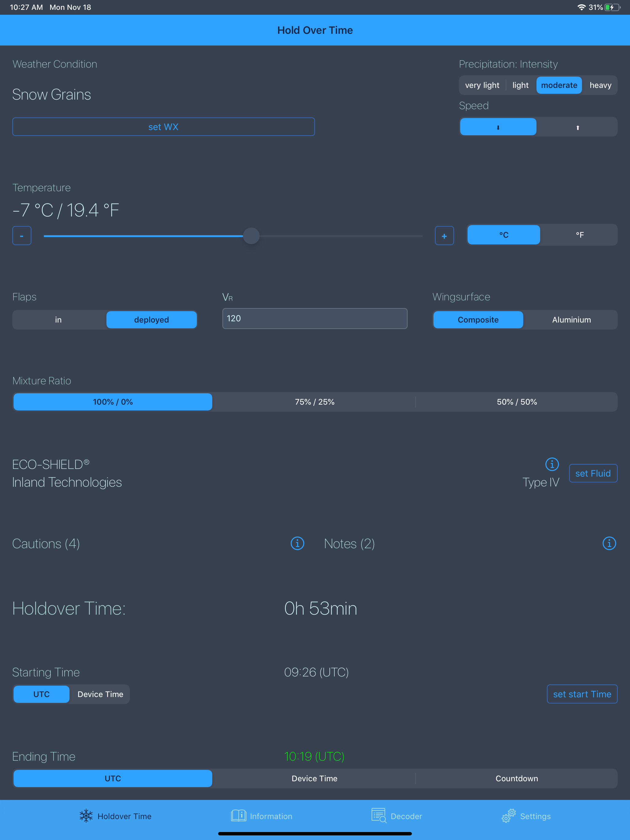
Task: Show ending time as Countdown
Action: (516, 778)
